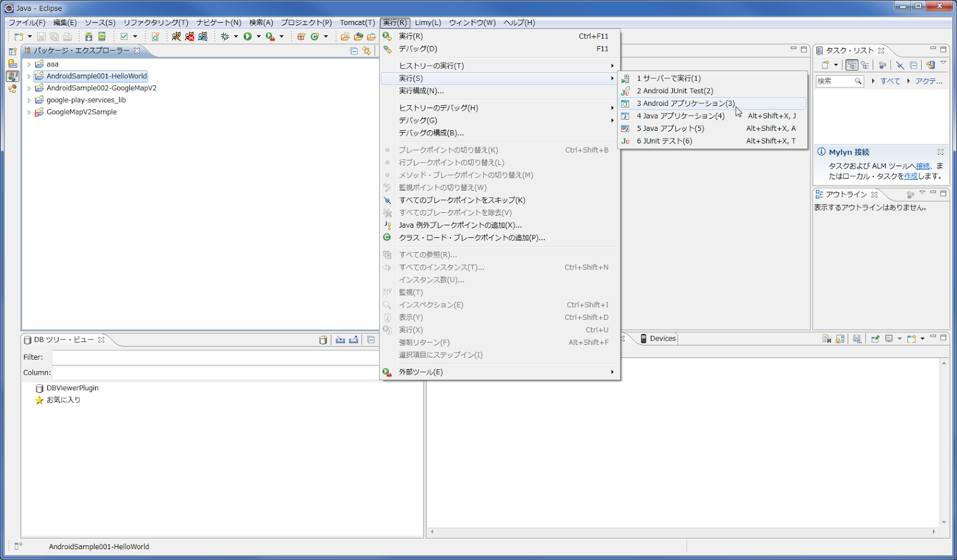Collapse all in Package Explorer
Screen dimensions: 957x560
click(x=353, y=51)
